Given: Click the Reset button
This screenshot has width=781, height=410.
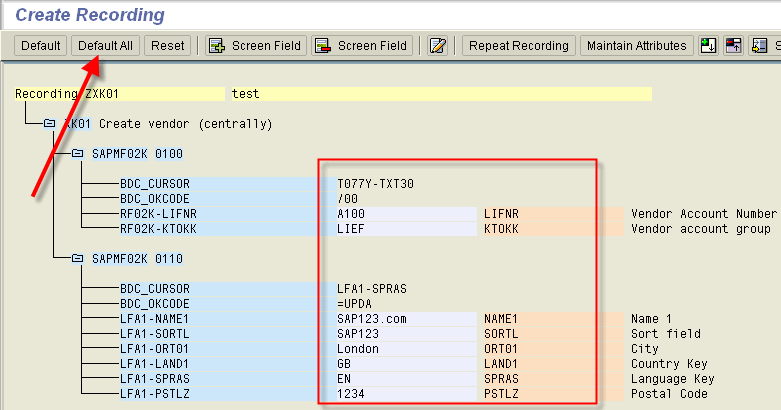Looking at the screenshot, I should [x=168, y=46].
